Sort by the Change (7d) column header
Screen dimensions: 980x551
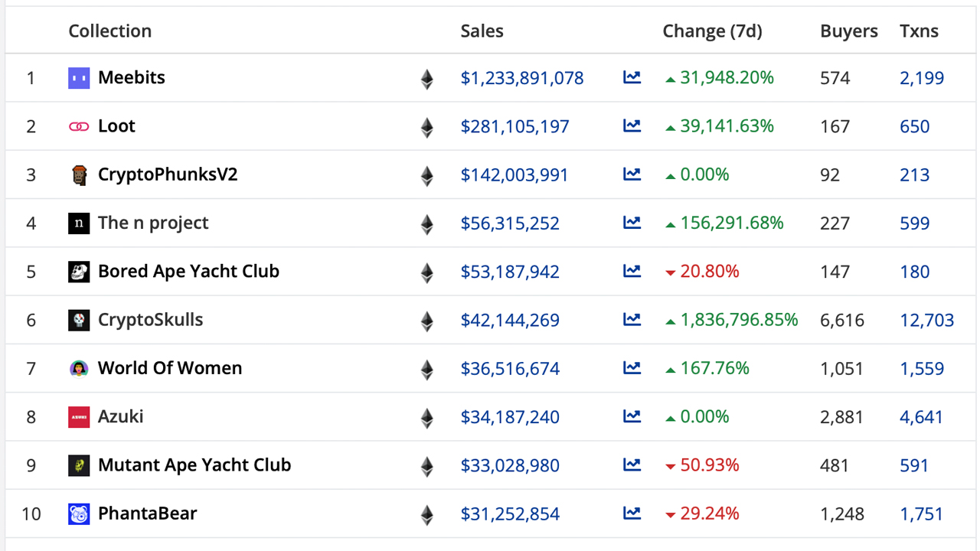pyautogui.click(x=712, y=31)
